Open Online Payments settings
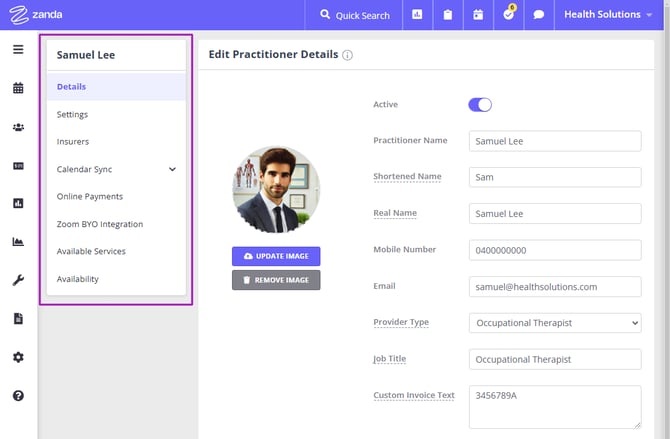The width and height of the screenshot is (670, 439). pos(90,197)
